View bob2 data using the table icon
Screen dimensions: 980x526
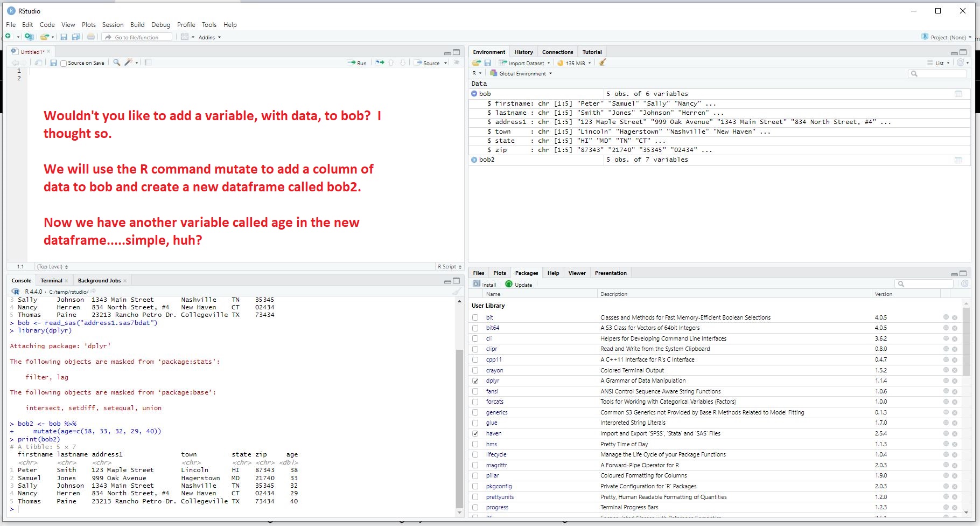tap(958, 160)
